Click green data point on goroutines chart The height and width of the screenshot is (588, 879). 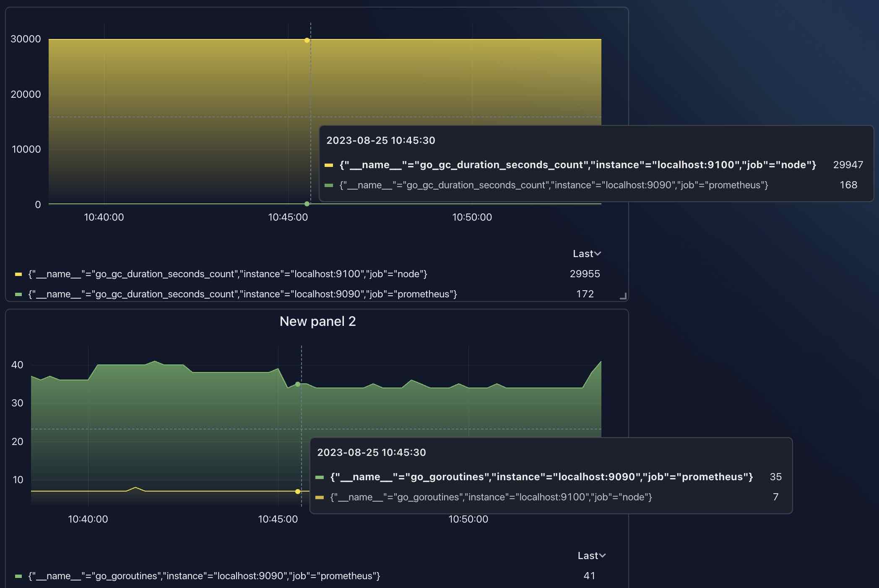point(298,384)
